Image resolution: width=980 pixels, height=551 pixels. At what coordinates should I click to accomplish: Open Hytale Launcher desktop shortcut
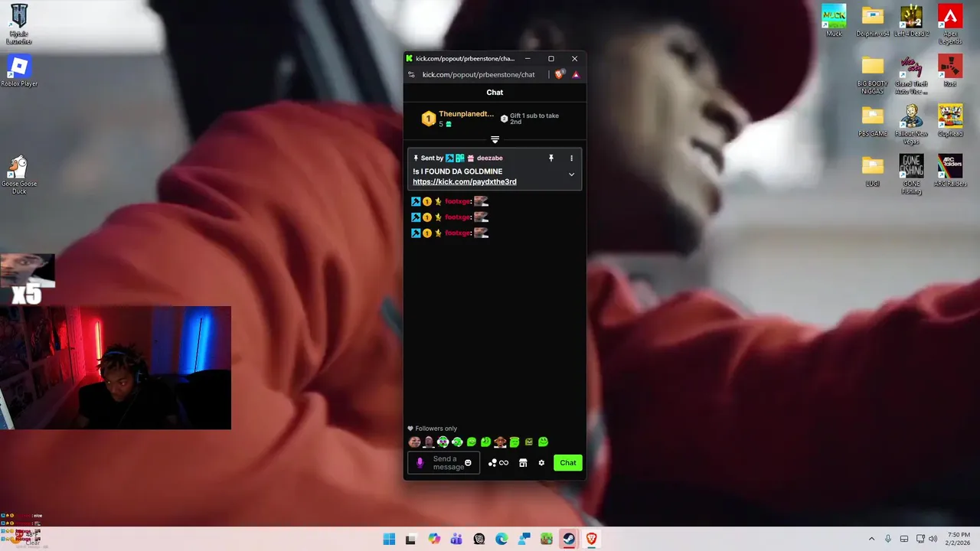19,24
